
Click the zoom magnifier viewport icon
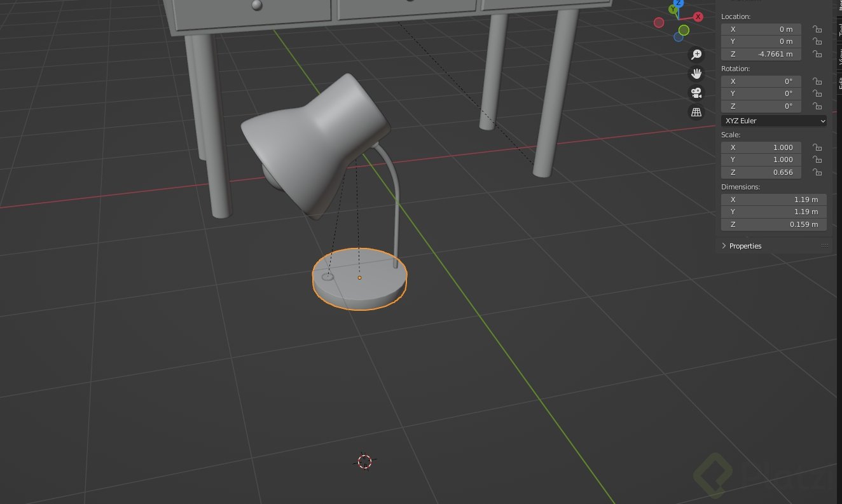(x=696, y=55)
